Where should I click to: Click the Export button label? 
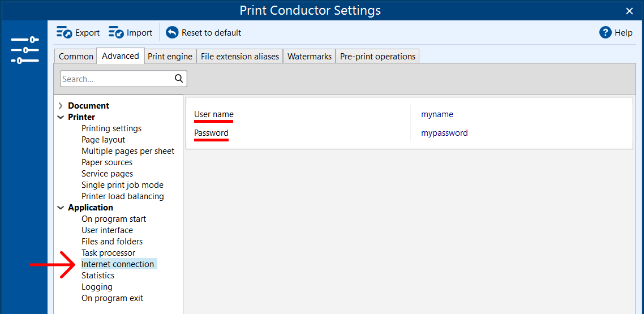88,33
